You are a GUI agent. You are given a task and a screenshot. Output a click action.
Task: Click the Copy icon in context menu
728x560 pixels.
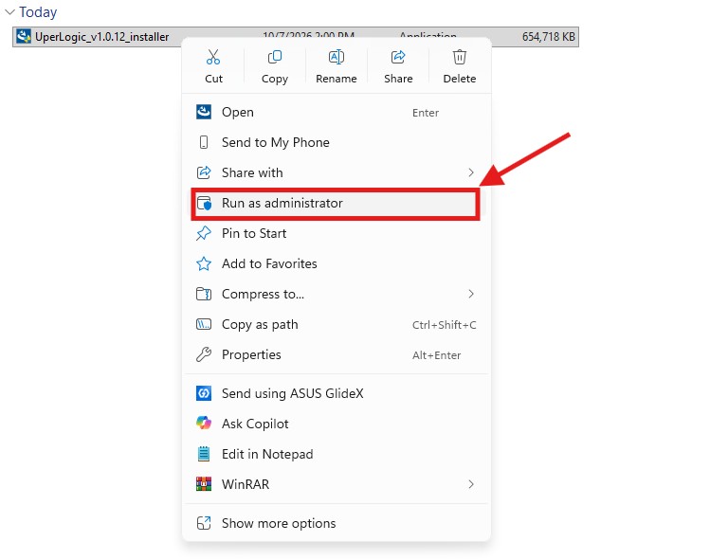pyautogui.click(x=274, y=57)
